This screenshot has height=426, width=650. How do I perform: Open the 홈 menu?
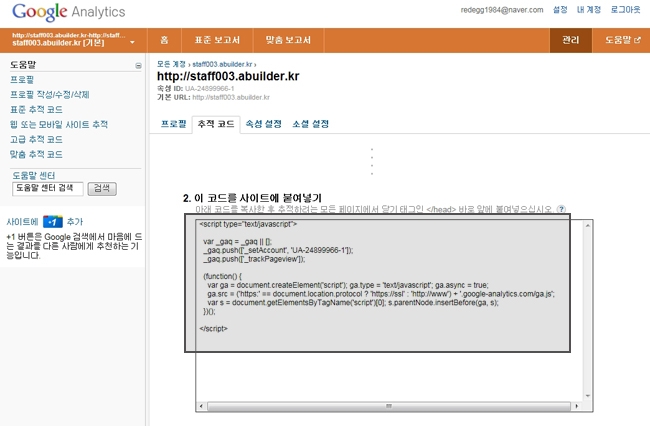[x=164, y=41]
